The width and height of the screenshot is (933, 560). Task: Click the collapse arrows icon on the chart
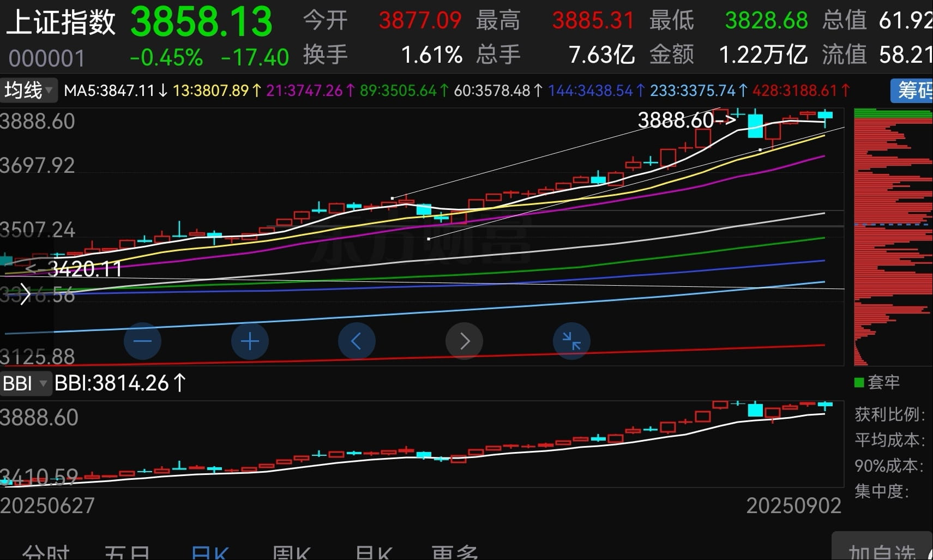(x=571, y=341)
